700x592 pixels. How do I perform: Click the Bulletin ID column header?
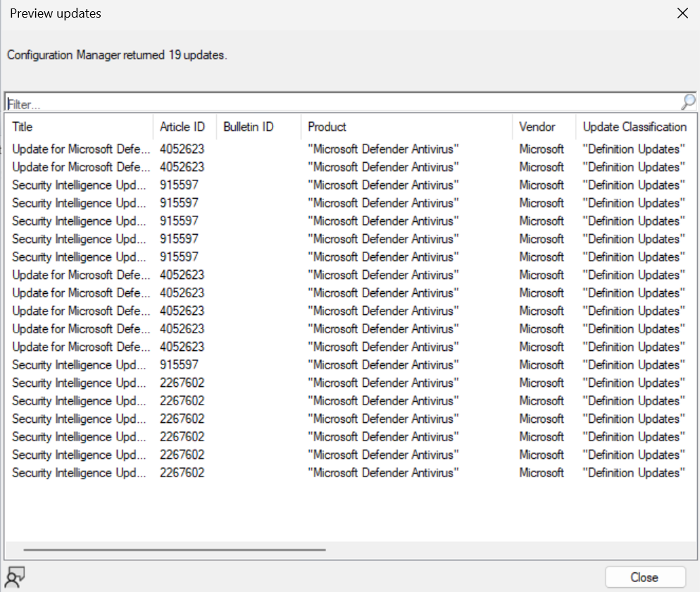coord(248,127)
